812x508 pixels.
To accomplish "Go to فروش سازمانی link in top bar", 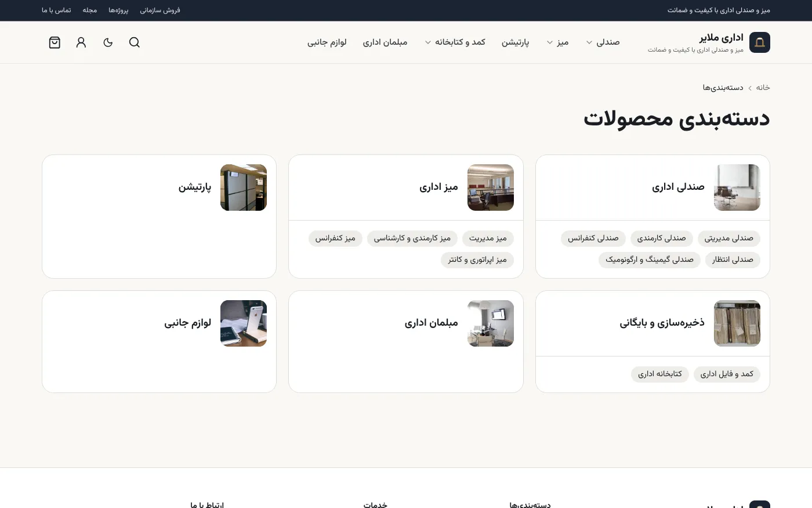I will coord(160,10).
